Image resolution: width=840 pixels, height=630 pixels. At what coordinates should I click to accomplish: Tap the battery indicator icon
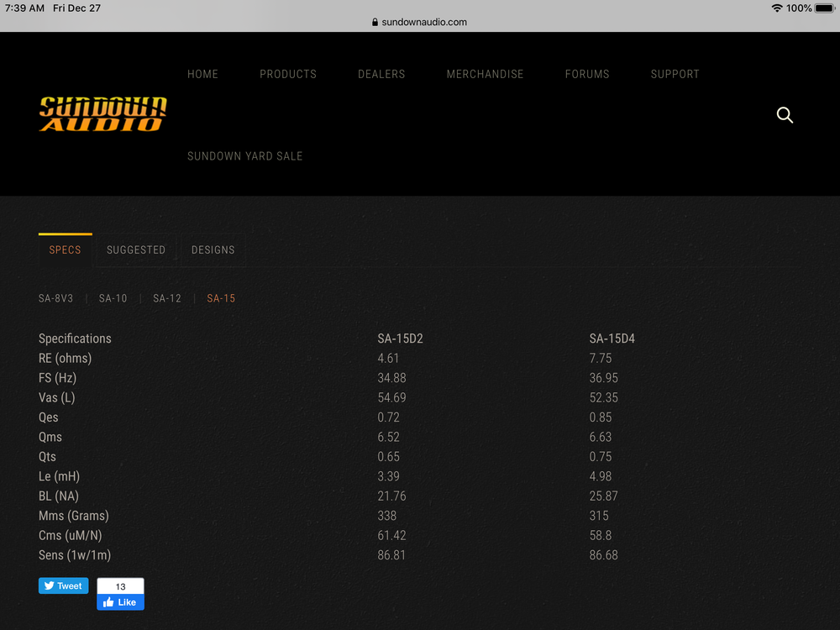[825, 8]
